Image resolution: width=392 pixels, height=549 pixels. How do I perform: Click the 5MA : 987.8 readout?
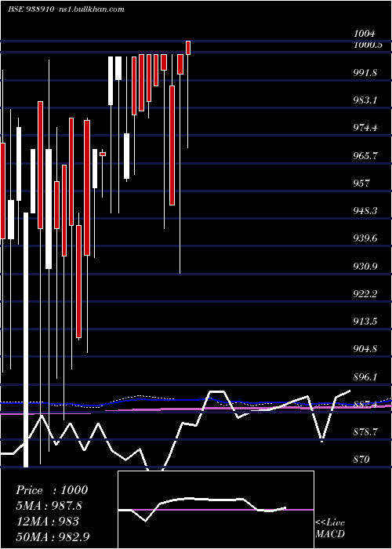coord(50,506)
